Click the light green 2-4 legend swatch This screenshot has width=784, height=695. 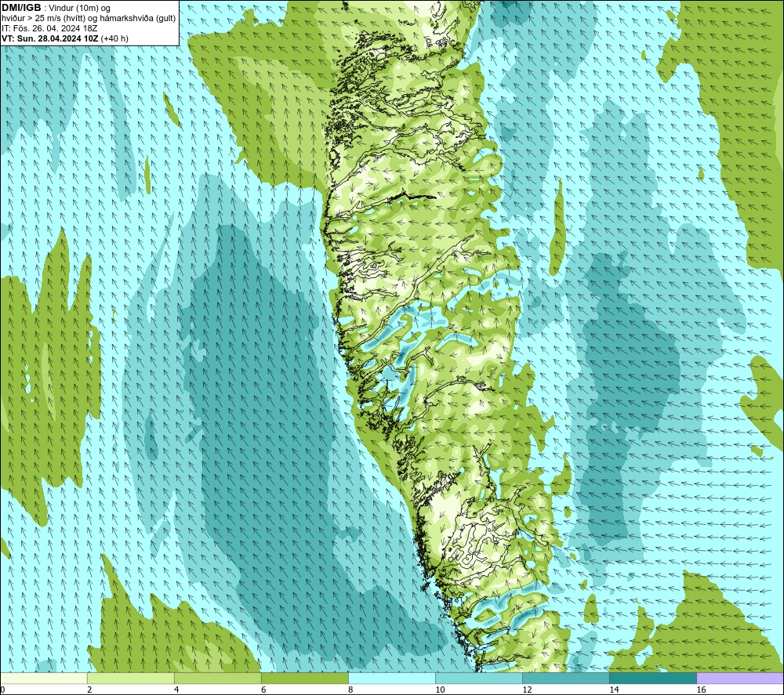[131, 679]
